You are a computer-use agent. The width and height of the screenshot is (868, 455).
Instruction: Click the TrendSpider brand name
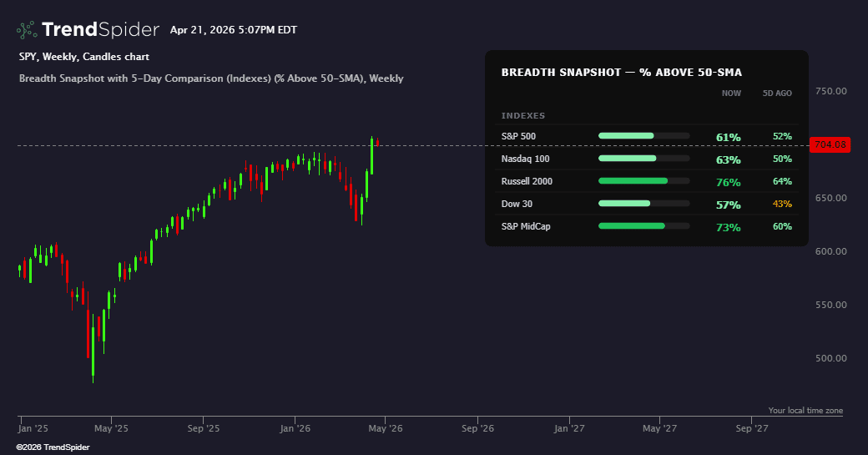100,29
